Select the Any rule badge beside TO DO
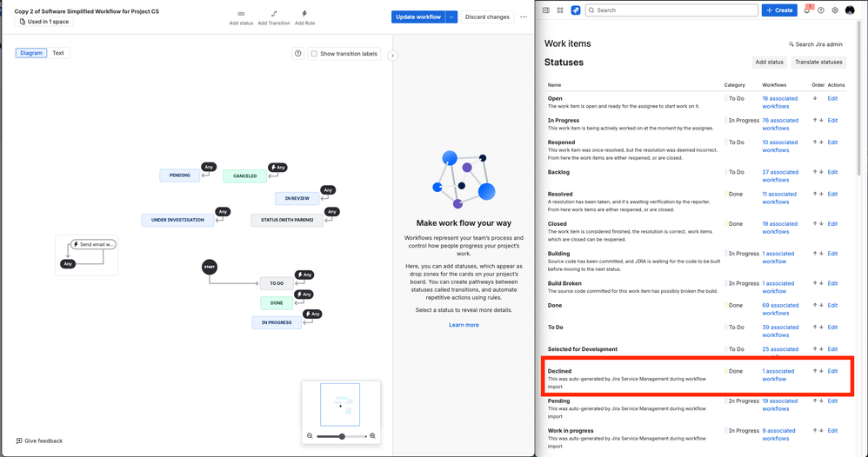Screen dimensions: 868x457 click(304, 275)
